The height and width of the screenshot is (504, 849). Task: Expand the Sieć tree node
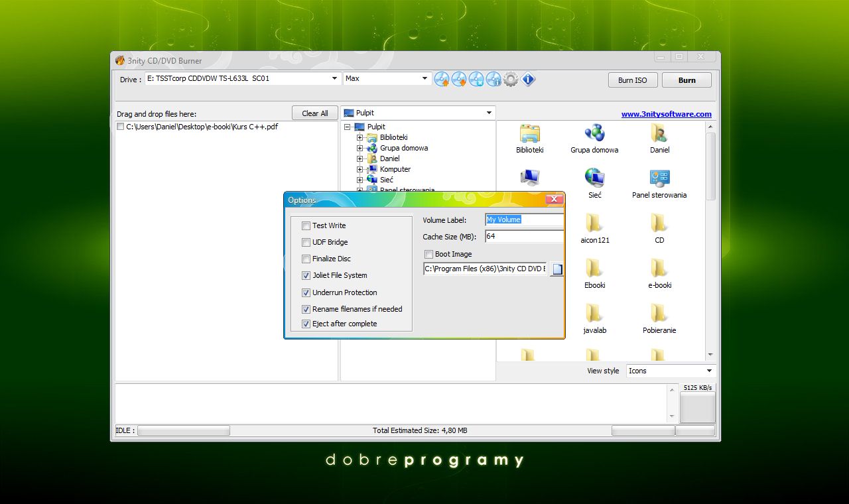(360, 180)
